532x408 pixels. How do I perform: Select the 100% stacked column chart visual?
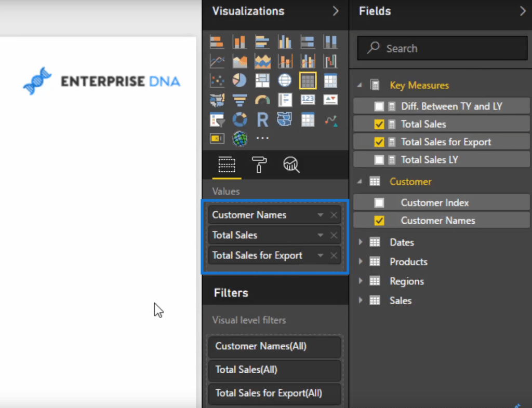pyautogui.click(x=330, y=43)
